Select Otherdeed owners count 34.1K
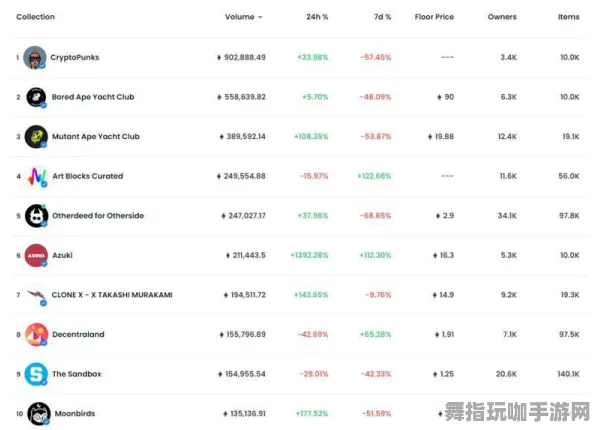 507,216
